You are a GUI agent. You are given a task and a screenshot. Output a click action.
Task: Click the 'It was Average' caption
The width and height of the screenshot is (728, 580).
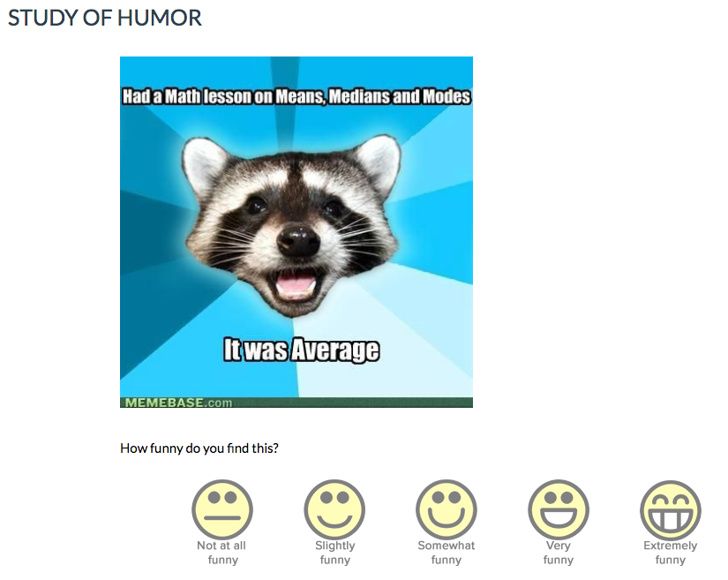(x=301, y=350)
